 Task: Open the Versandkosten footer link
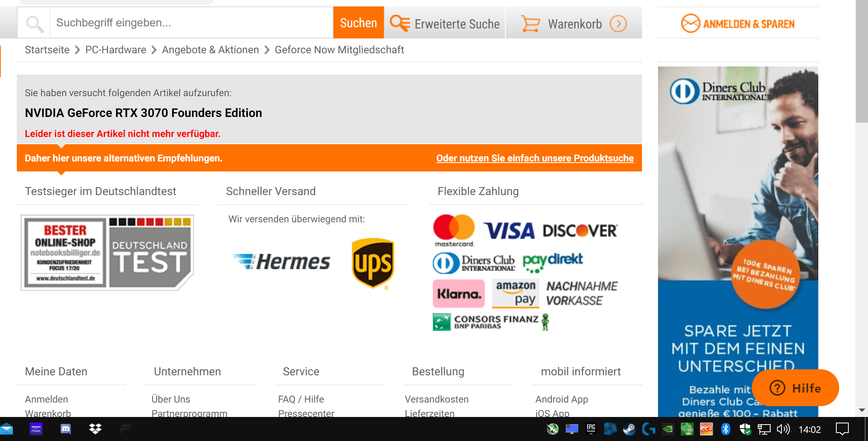click(436, 399)
